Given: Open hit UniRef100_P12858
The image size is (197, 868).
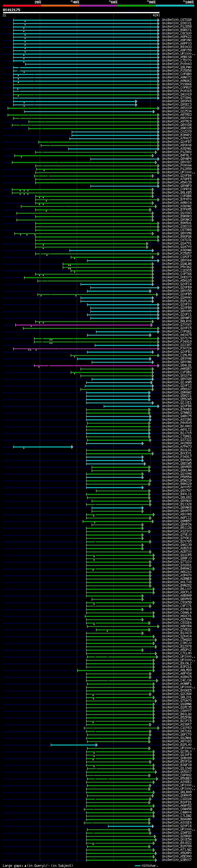Looking at the screenshot, I should (177, 26).
